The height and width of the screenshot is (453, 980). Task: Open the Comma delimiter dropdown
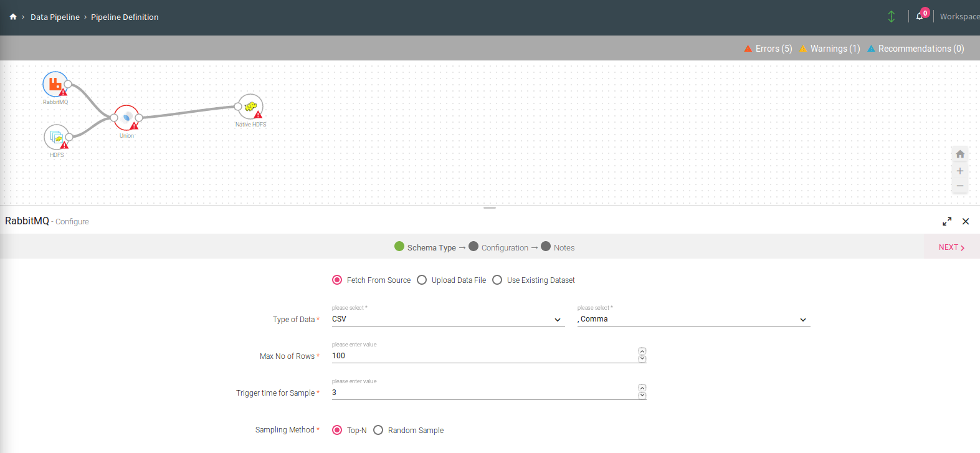693,319
